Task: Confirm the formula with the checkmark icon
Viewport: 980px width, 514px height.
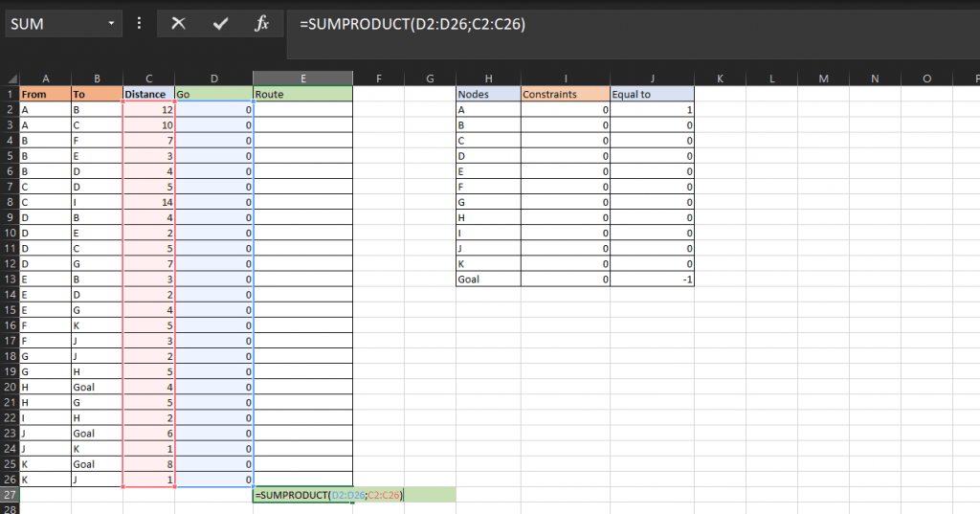Action: pos(220,24)
